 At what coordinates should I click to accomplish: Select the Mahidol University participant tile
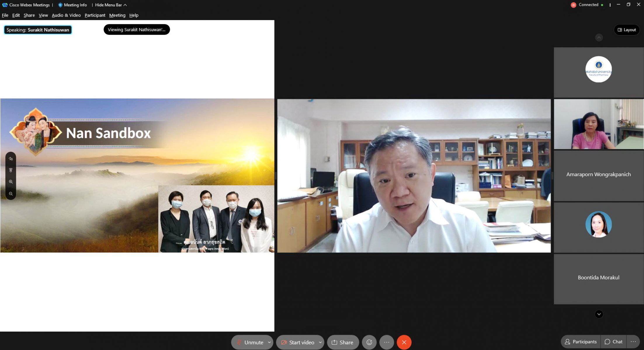point(598,72)
